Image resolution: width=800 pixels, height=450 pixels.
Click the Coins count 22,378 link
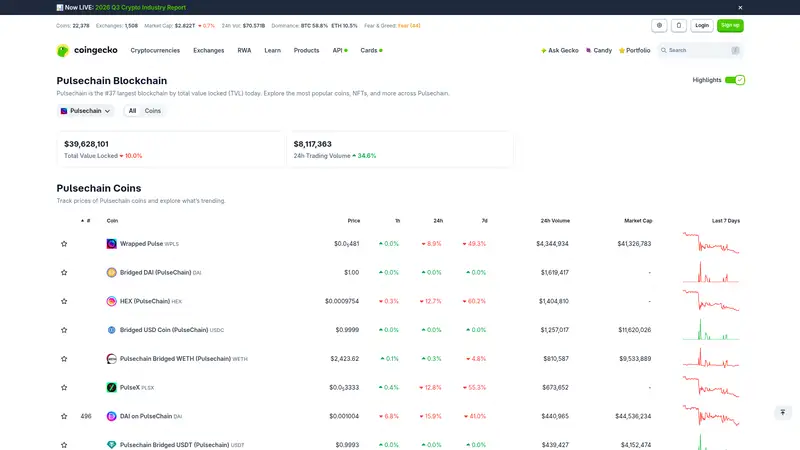[81, 26]
